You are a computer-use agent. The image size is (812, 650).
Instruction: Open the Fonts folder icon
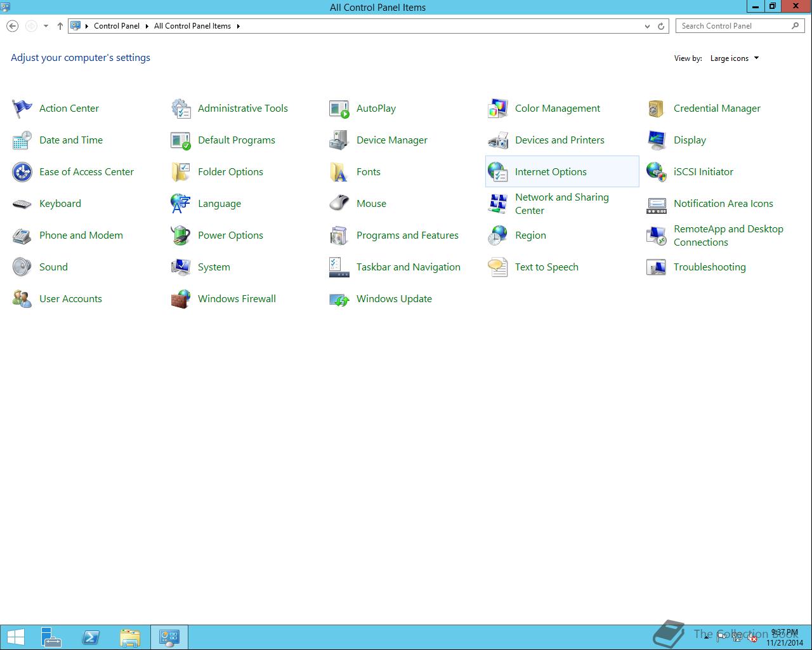point(339,172)
